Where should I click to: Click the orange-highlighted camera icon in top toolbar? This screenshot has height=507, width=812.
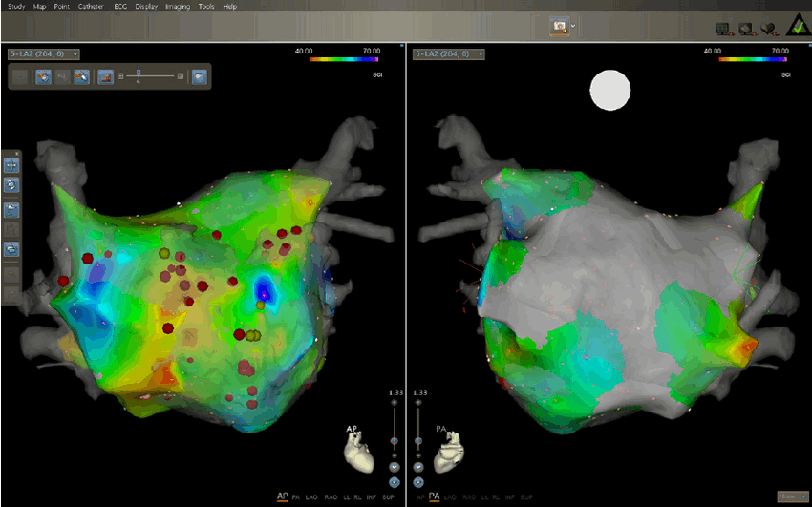(559, 27)
